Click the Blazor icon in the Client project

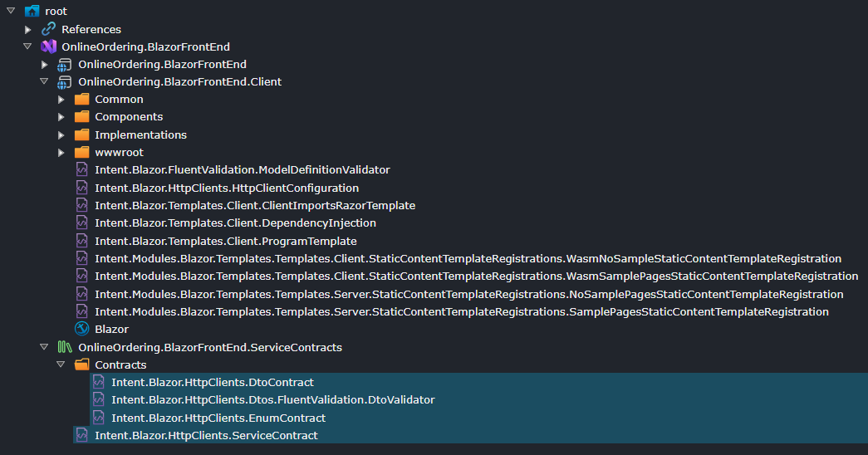[81, 329]
